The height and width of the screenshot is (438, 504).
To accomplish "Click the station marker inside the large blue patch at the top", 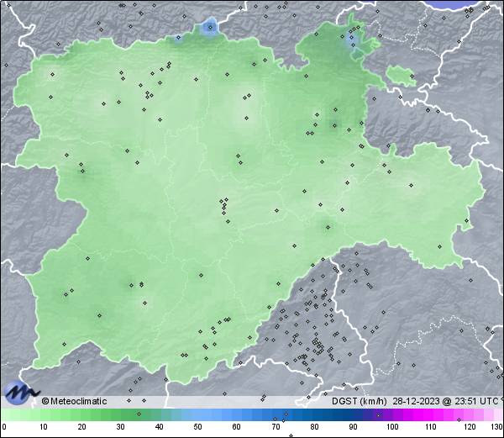I will tap(210, 28).
